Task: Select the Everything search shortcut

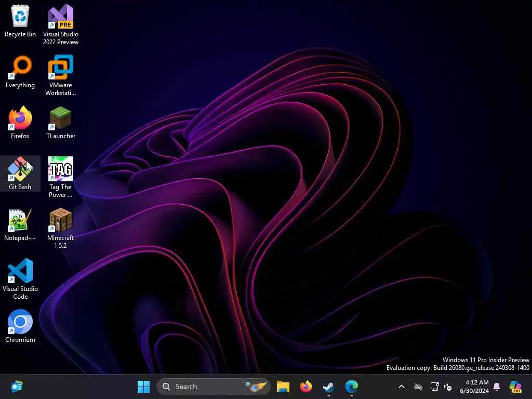Action: (20, 72)
